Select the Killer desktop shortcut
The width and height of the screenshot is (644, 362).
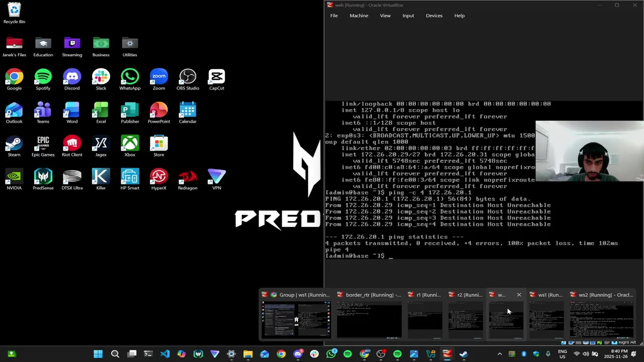(x=101, y=179)
